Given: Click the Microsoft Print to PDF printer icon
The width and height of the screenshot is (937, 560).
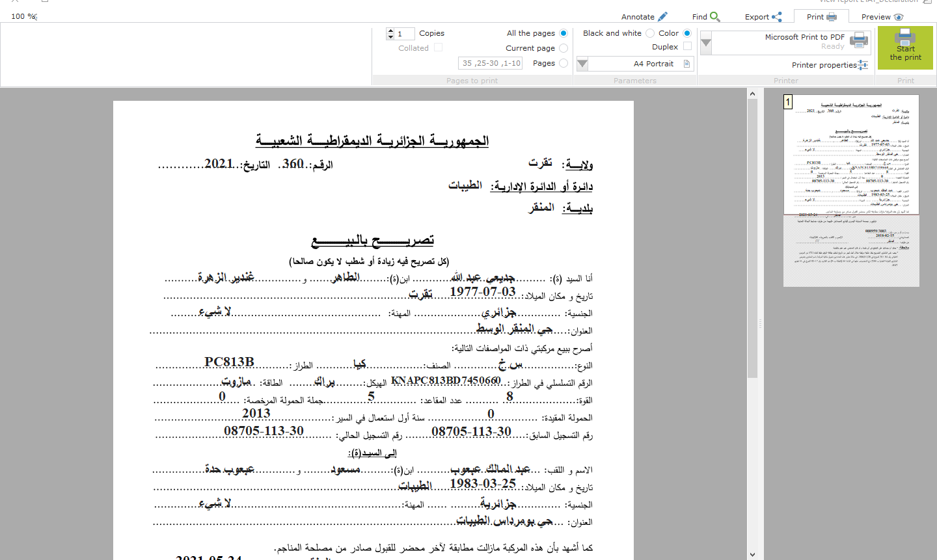Looking at the screenshot, I should [859, 40].
